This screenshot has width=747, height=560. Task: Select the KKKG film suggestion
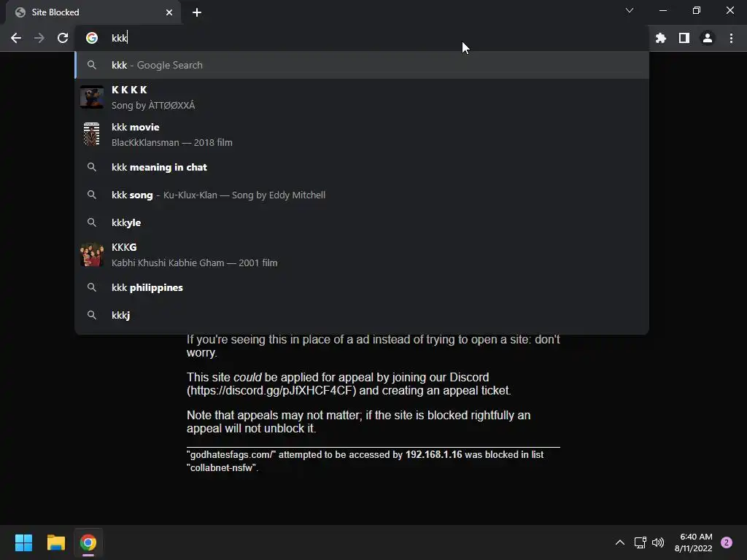click(362, 254)
